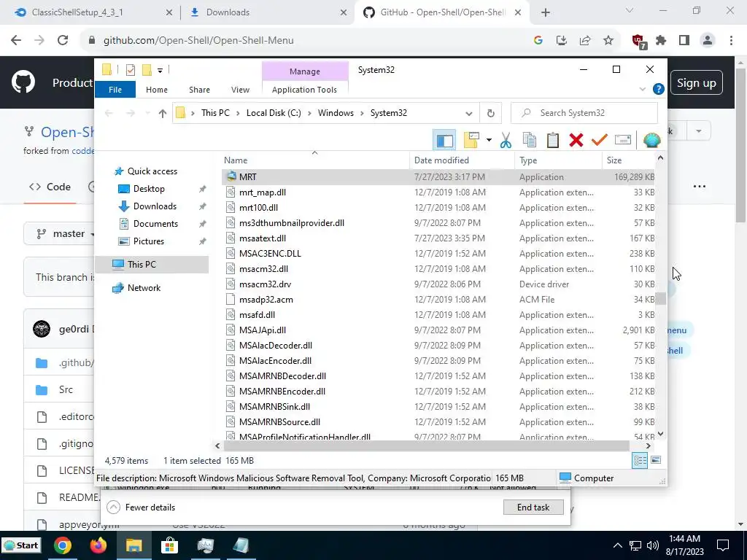
Task: Click the vertical scrollbar thumb in file list
Action: click(x=660, y=298)
